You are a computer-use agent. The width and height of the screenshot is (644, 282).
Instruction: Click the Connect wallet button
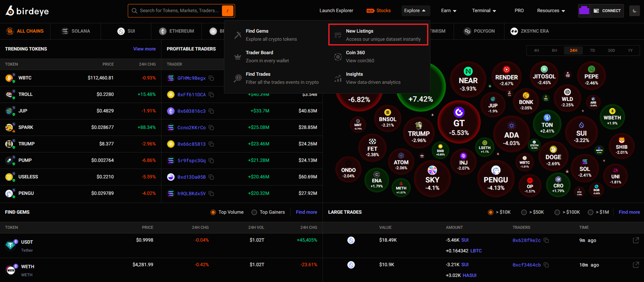click(606, 11)
